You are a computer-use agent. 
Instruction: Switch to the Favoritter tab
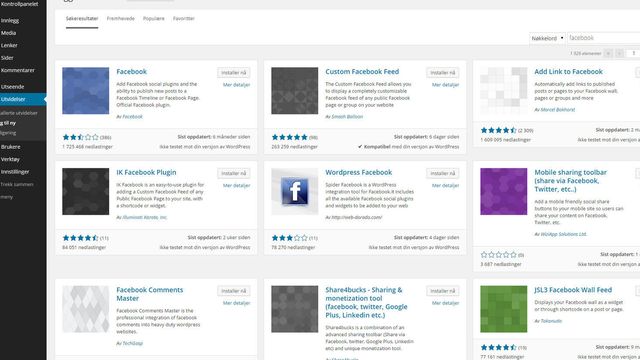pos(184,19)
